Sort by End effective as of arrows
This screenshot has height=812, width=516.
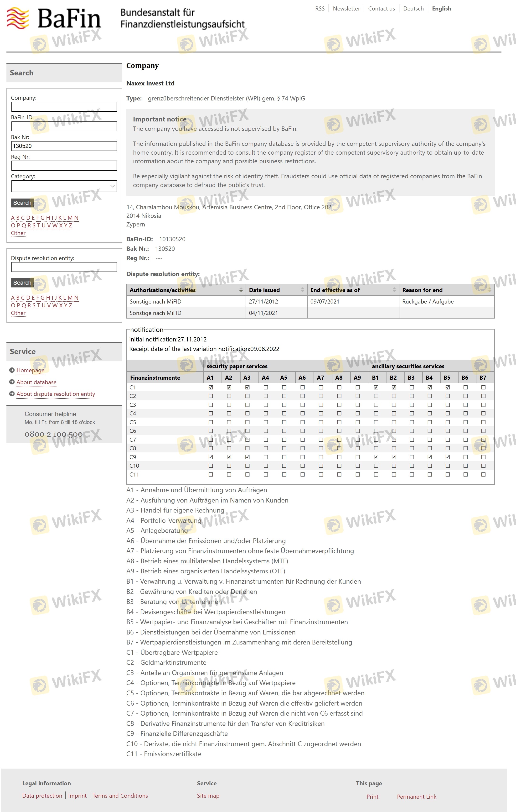[394, 290]
